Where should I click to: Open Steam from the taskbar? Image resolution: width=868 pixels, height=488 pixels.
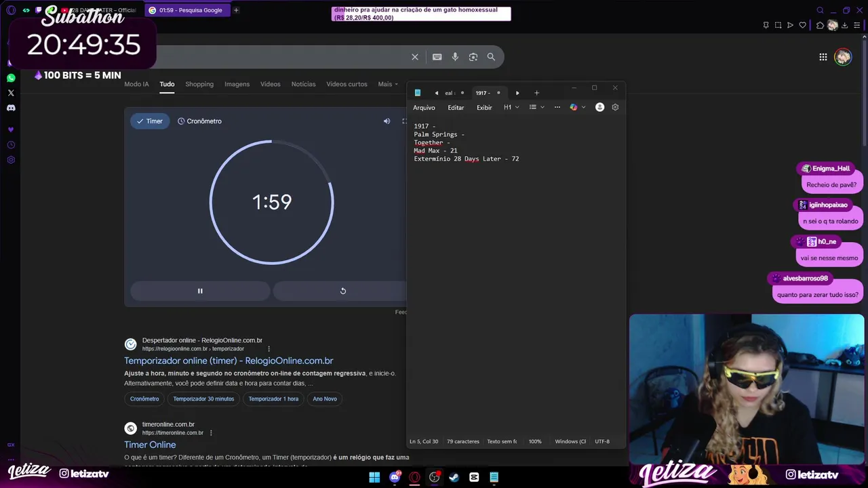point(454,477)
